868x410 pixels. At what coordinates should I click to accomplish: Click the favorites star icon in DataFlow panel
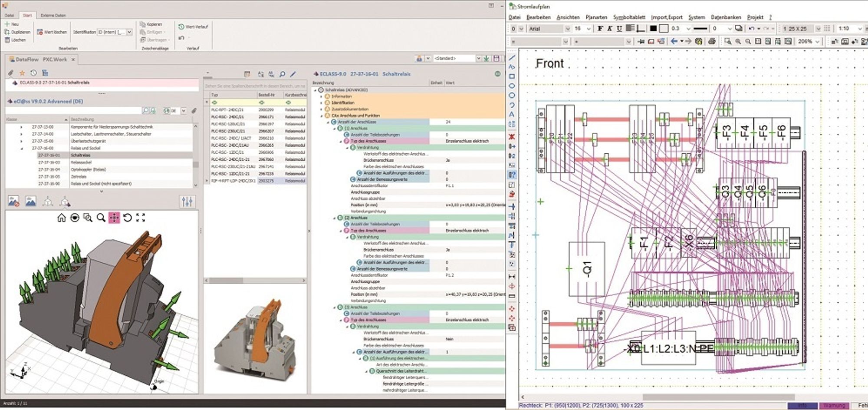click(x=22, y=73)
